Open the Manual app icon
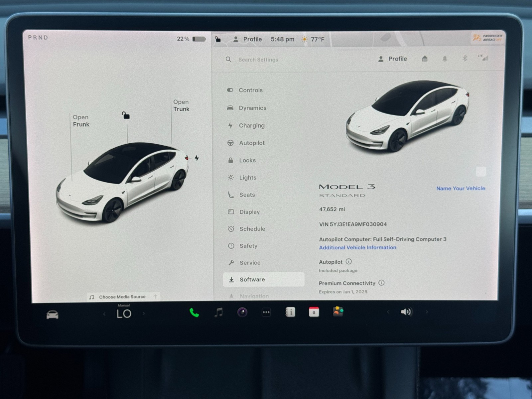The width and height of the screenshot is (532, 399). point(290,312)
